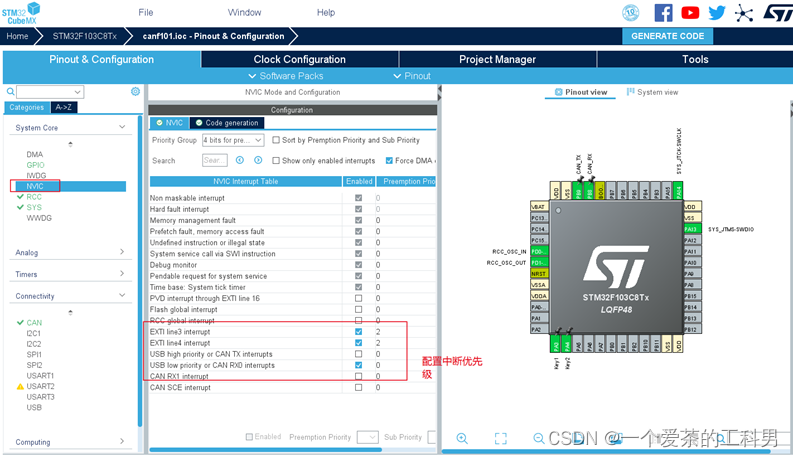
Task: Click the 10-year anniversary badge icon
Action: coord(631,13)
